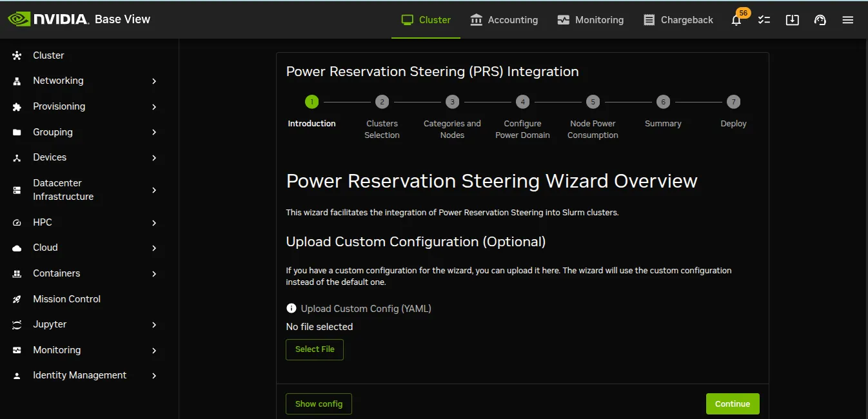Go to step 2 Clusters Selection
This screenshot has width=868, height=419.
[x=382, y=117]
